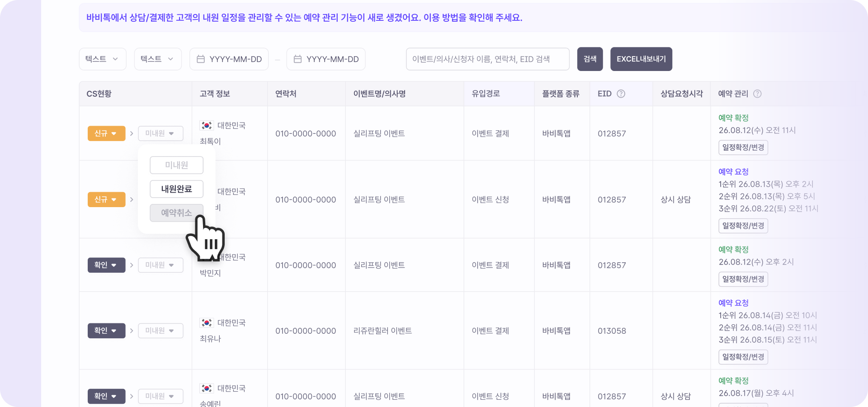Expand the 확인 status dropdown for 박민지
The image size is (868, 407).
click(x=106, y=265)
